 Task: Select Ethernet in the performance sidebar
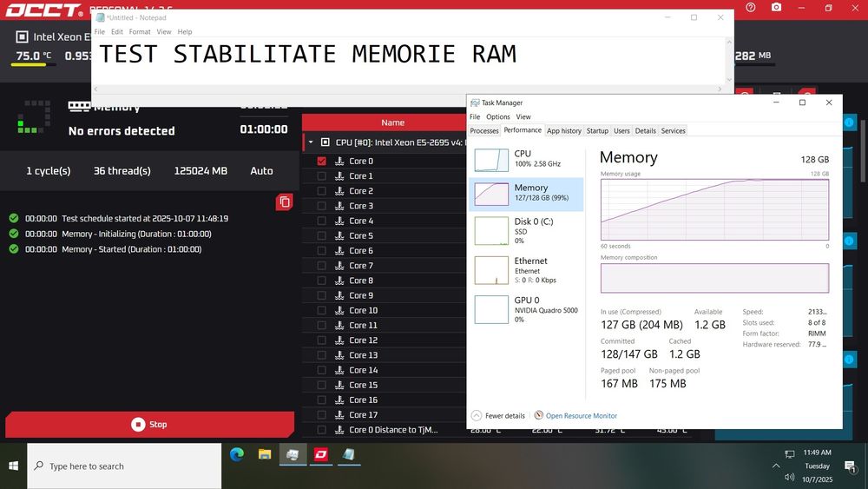526,270
